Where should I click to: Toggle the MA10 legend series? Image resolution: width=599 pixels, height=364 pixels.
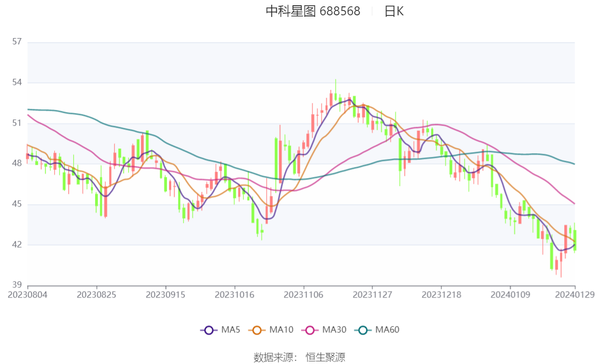pos(271,330)
